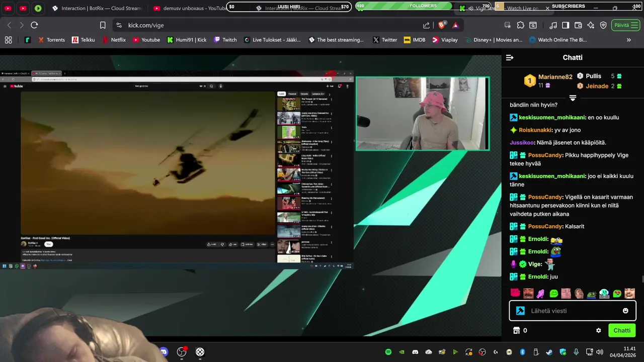The image size is (644, 362).
Task: Open the Discord icon in the system tray
Action: coord(415,352)
